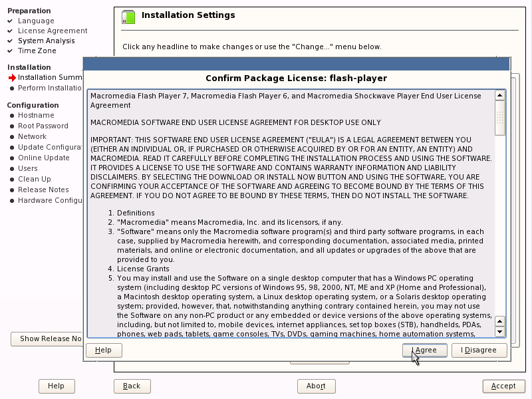Open Help in the license dialog
Screen dimensions: 532x399
tap(104, 350)
